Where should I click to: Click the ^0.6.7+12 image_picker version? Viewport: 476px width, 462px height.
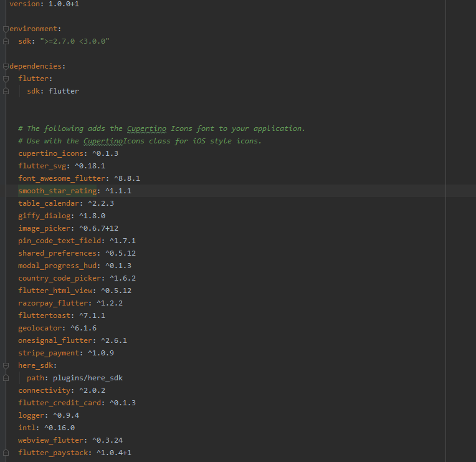coord(98,228)
